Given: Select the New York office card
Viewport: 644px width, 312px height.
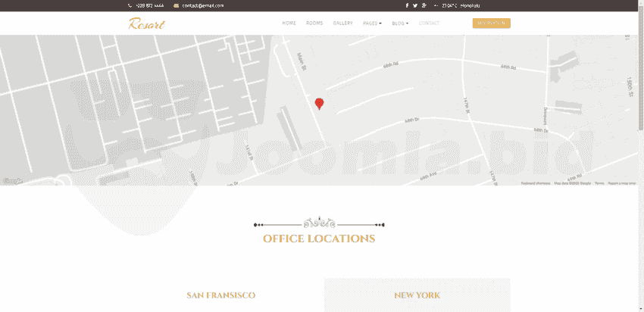Looking at the screenshot, I should [x=417, y=295].
